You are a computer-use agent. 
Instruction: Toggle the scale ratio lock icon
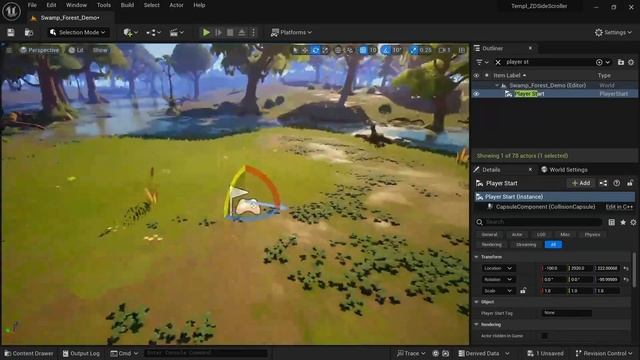click(x=523, y=291)
